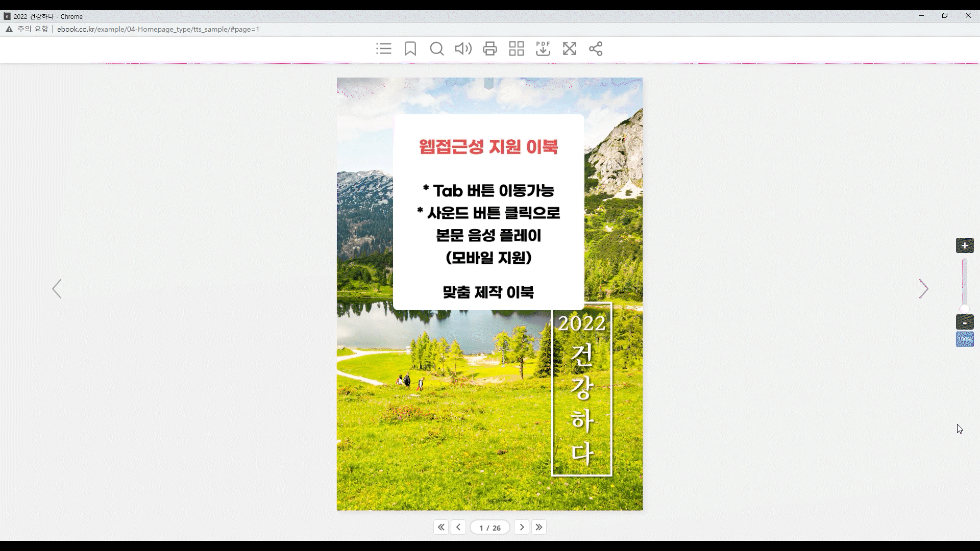
Task: Open the share options icon
Action: pyautogui.click(x=596, y=49)
